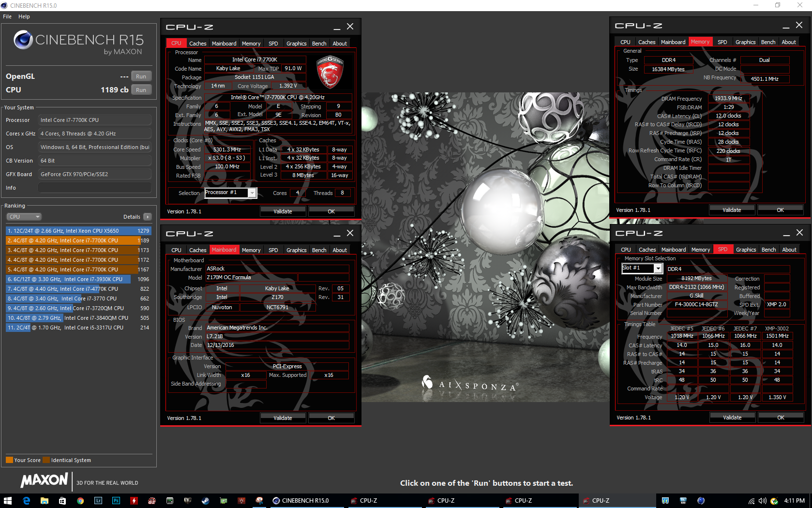The height and width of the screenshot is (508, 812).
Task: Click the network icon in system tray
Action: point(752,501)
